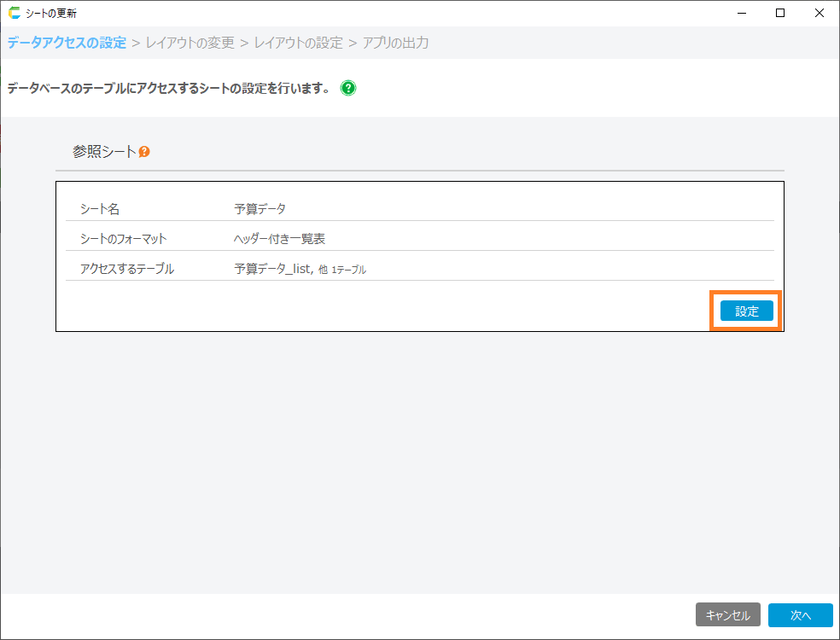This screenshot has width=840, height=640.
Task: Click the 予算データ sheet name value
Action: pos(260,209)
